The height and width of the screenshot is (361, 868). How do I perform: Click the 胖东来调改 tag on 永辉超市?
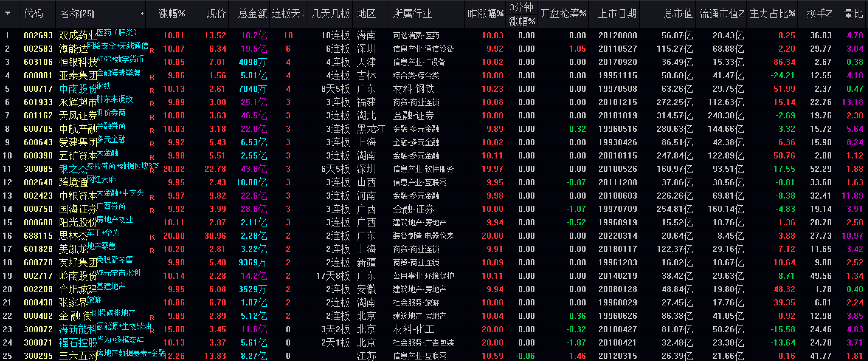(x=115, y=99)
